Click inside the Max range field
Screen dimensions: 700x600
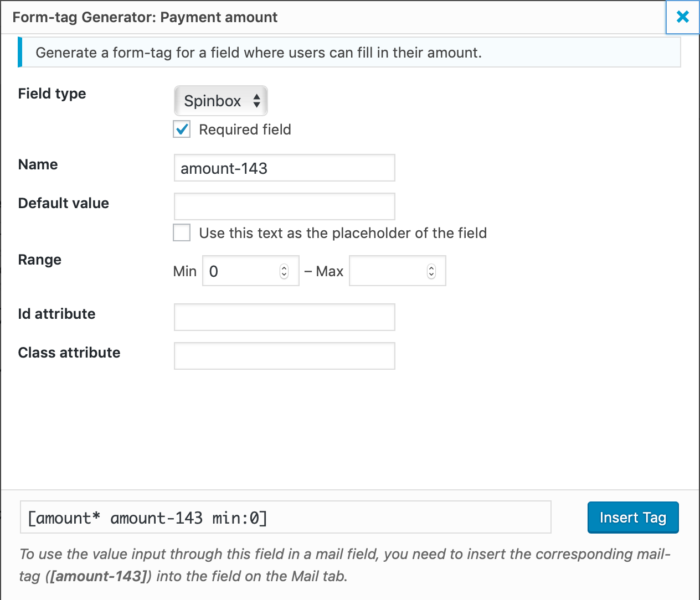point(388,271)
